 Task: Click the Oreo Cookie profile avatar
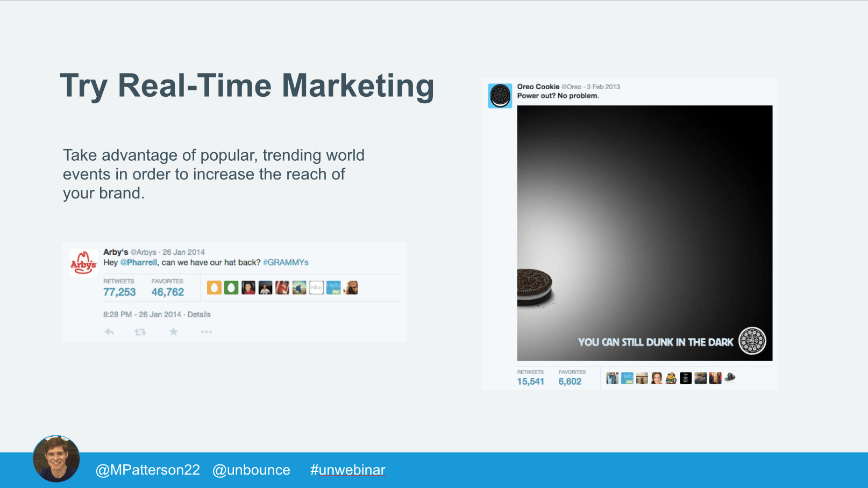point(500,96)
